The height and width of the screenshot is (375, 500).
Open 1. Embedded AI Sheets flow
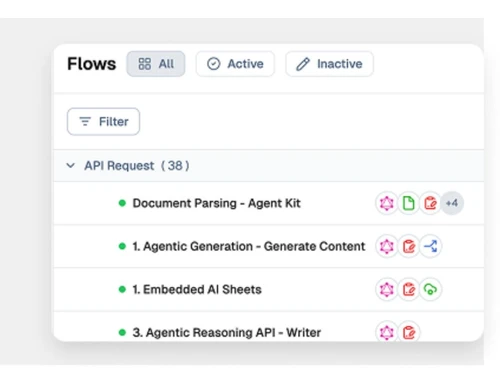coord(197,289)
